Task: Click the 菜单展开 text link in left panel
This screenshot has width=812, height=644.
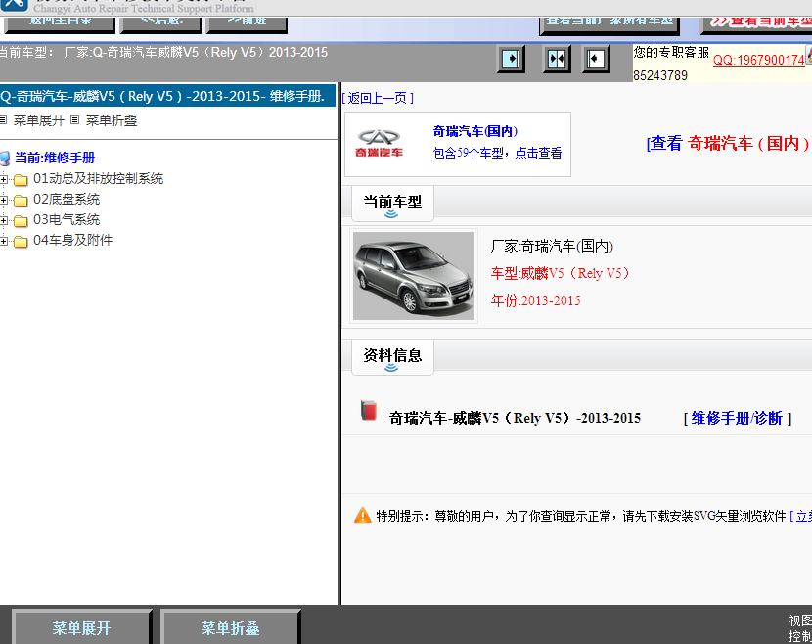Action: tap(39, 120)
